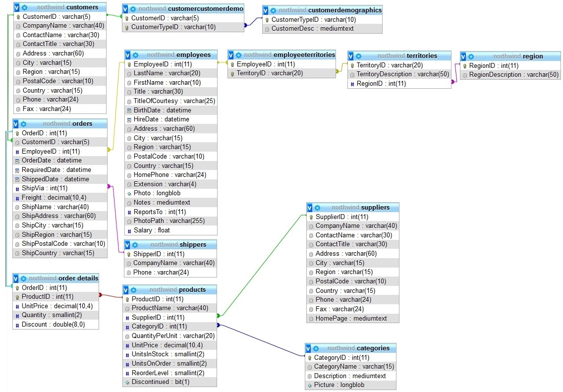Select the HireDate : datetime column
Viewport: 563px width, 392px height.
(x=171, y=119)
